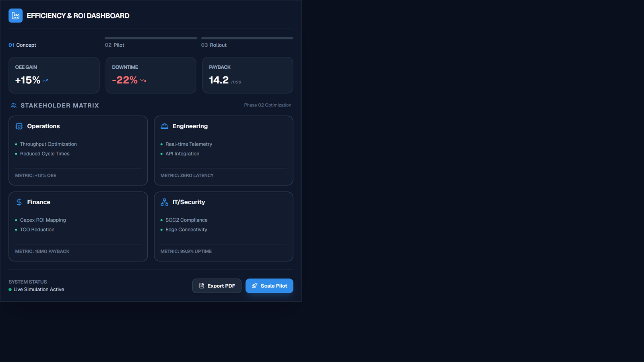Click the Export PDF button
644x362 pixels.
tap(217, 286)
